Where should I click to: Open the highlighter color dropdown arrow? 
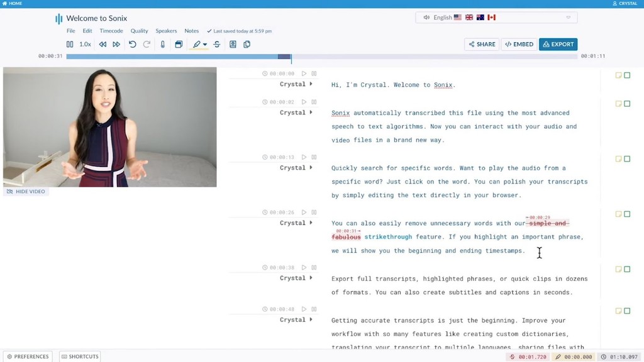pyautogui.click(x=206, y=44)
